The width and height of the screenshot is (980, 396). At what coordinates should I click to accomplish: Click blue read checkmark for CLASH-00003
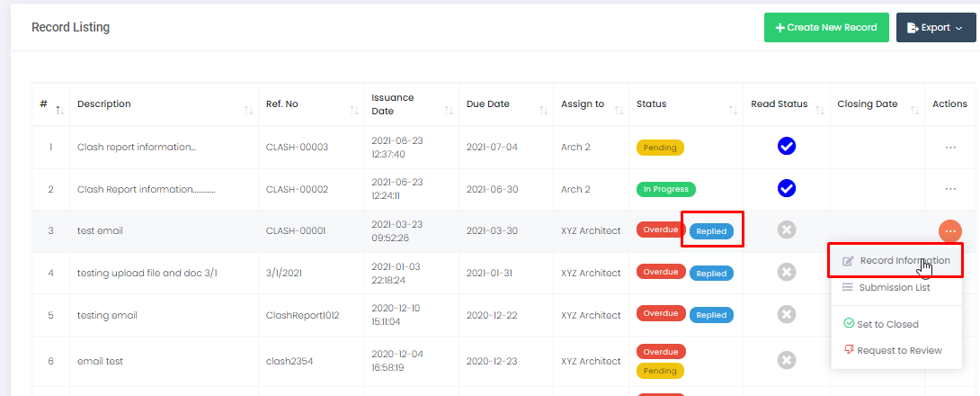(787, 147)
